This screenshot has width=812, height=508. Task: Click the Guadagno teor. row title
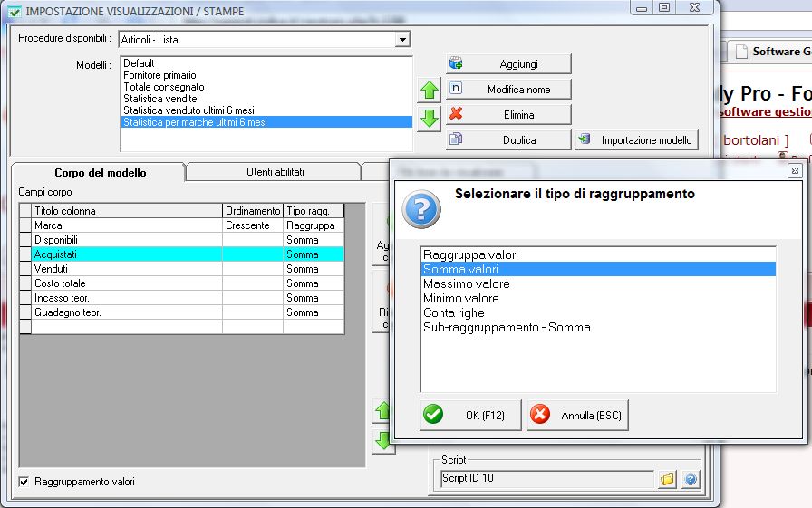click(127, 312)
